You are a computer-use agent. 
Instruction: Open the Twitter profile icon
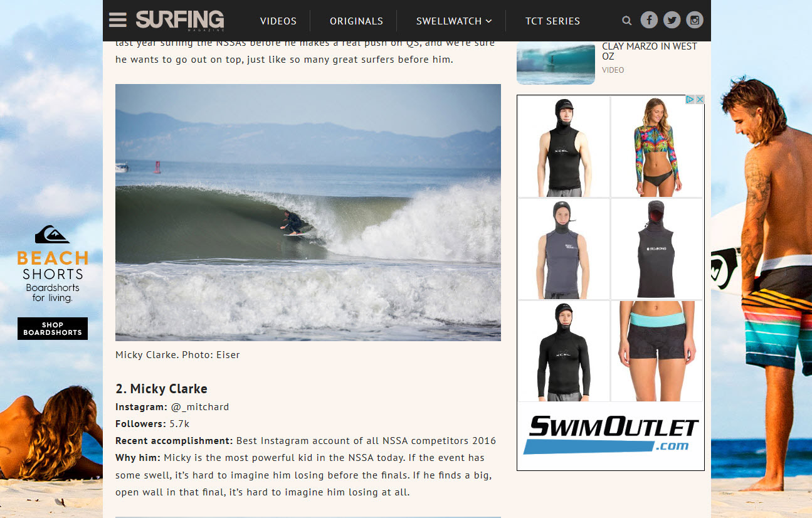(x=672, y=20)
